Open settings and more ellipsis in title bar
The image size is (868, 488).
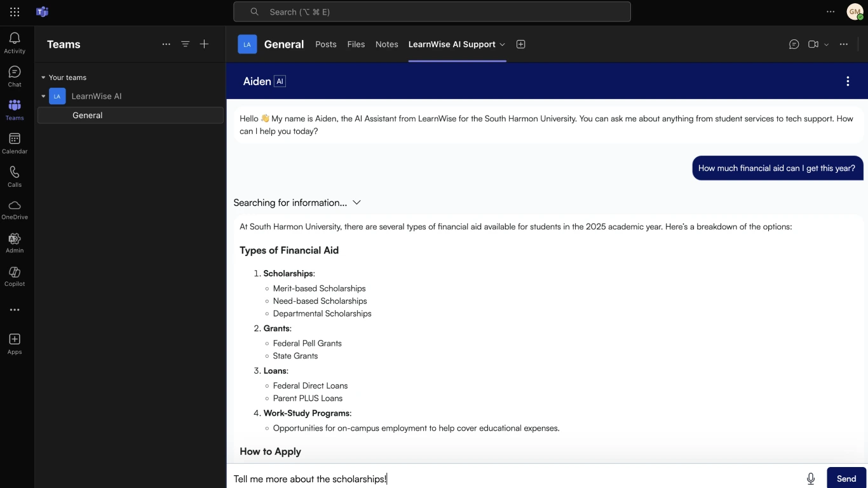click(831, 12)
